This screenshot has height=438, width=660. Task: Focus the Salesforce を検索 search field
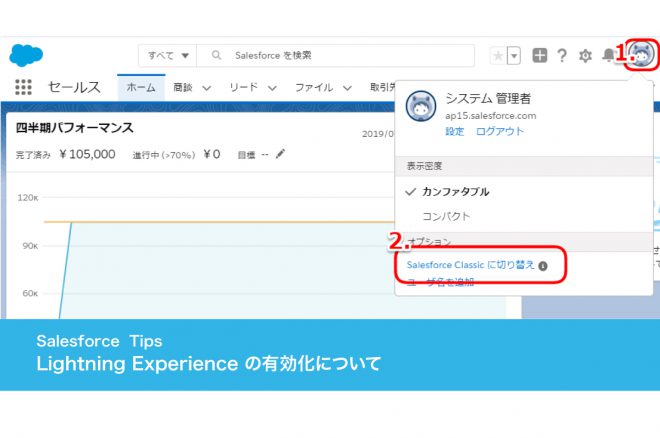[x=335, y=56]
